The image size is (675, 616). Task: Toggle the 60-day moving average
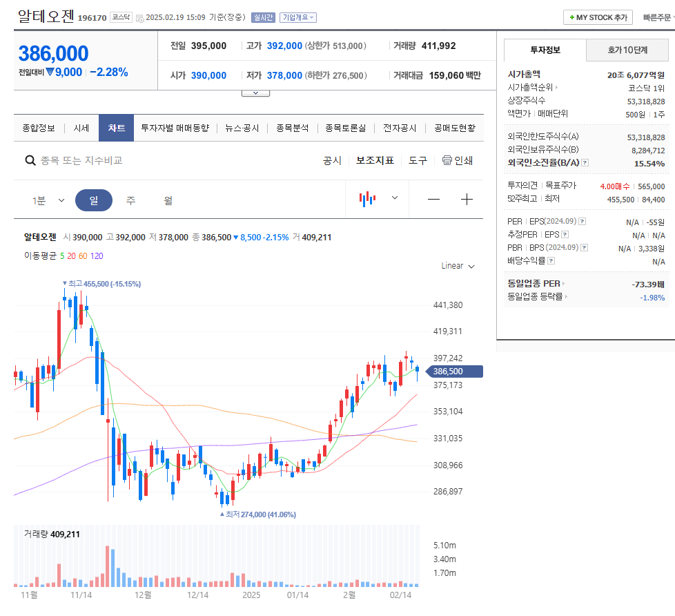point(83,256)
